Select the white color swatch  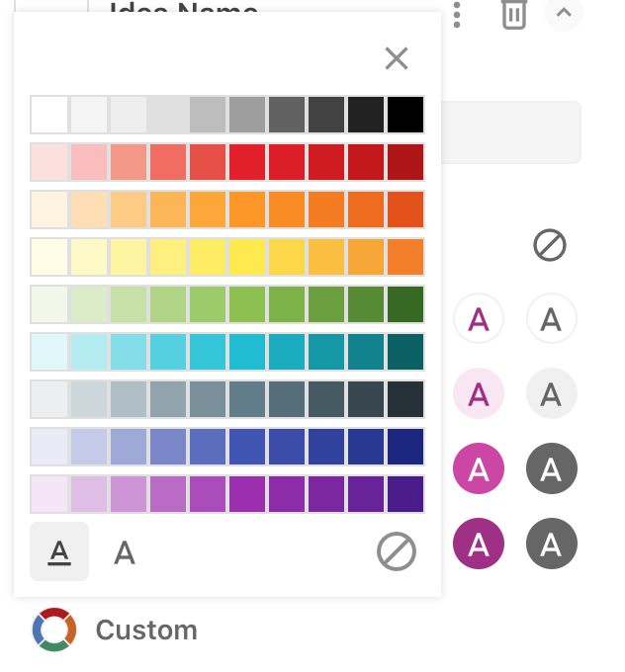tap(49, 115)
